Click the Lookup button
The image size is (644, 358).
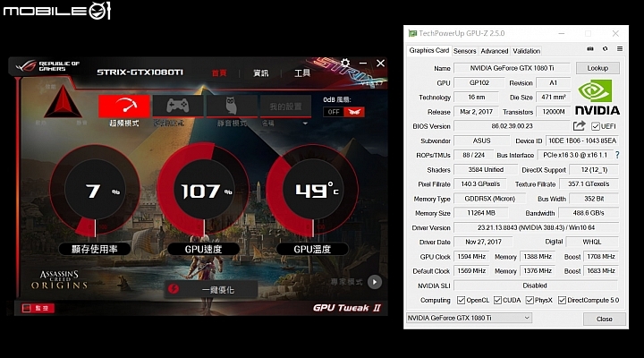point(597,68)
